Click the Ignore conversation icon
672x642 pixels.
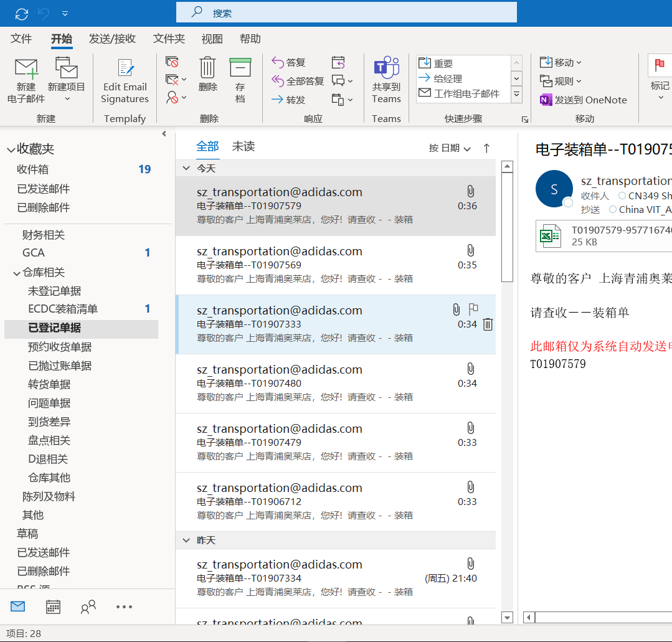172,62
